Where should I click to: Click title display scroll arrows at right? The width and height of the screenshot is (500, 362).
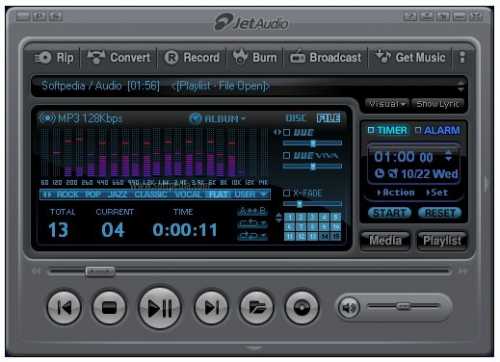click(x=461, y=86)
